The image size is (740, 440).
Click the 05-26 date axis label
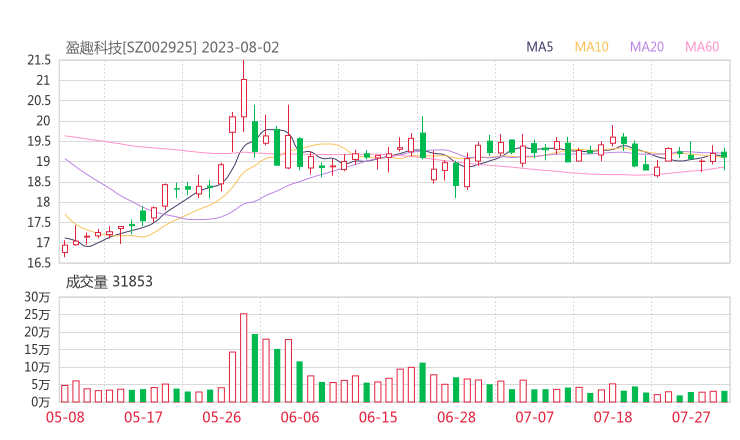pyautogui.click(x=222, y=417)
